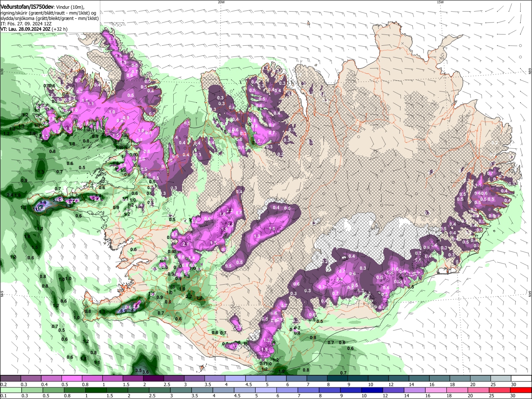532x399 pixels.
Task: Click the '20W' longitude label
Action: point(221,2)
